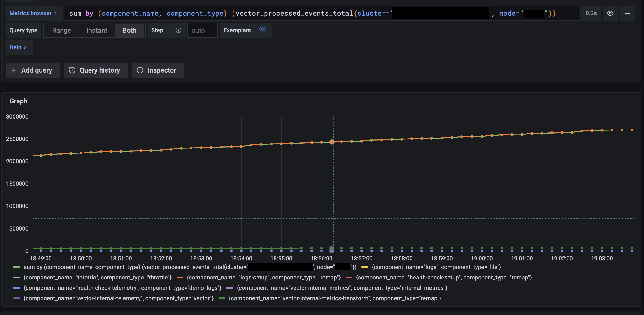Screen dimensions: 644x315
Task: Click the plus icon on Add query
Action: coord(14,70)
